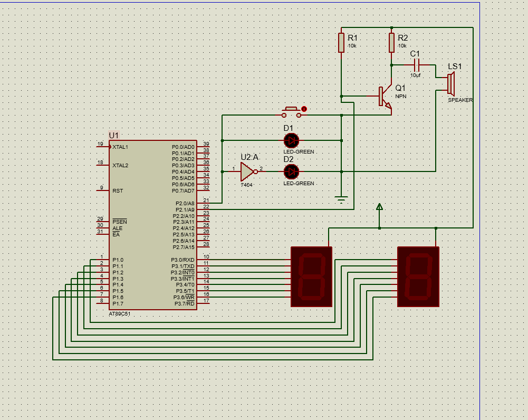Click the ground terminal symbol
This screenshot has width=528, height=420.
pos(341,199)
